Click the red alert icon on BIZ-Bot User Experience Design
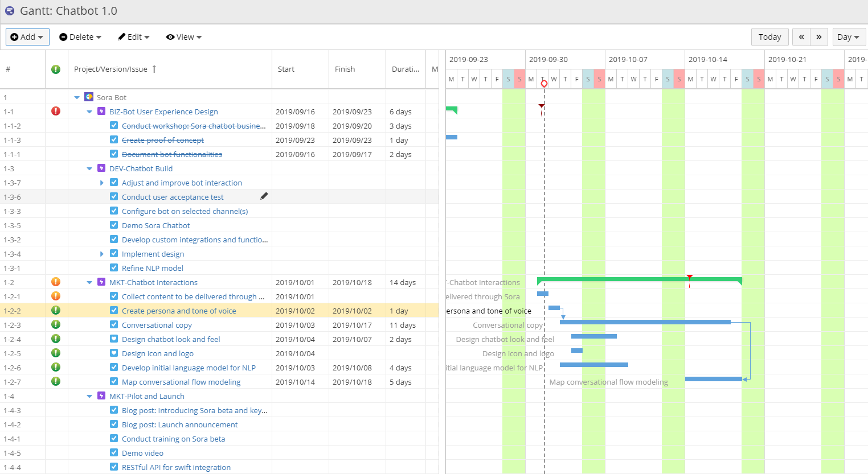Image resolution: width=868 pixels, height=474 pixels. click(55, 111)
